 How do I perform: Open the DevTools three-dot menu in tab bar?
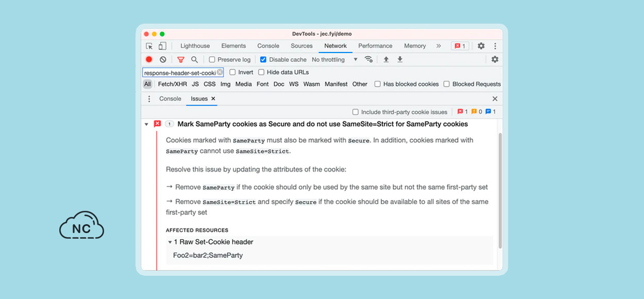click(x=495, y=46)
